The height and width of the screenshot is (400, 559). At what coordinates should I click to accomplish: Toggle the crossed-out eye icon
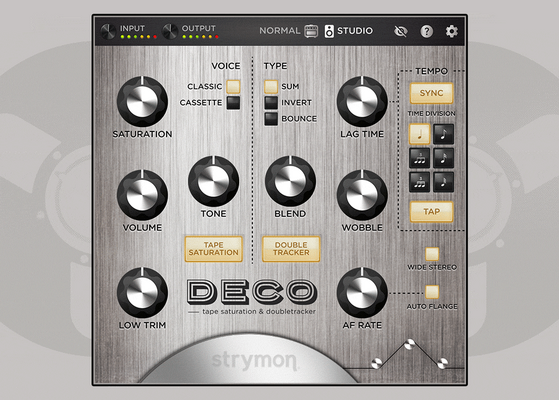point(401,31)
